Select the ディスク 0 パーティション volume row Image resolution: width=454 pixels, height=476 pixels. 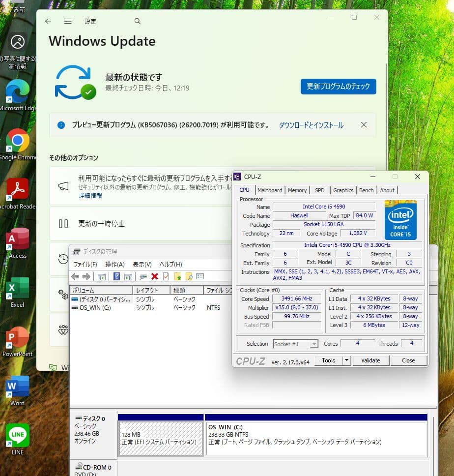point(152,299)
